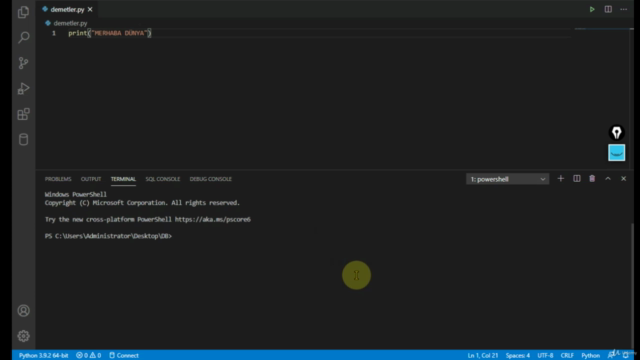Open errors and warnings count in status bar
Screen dimensions: 640x360
(x=88, y=356)
